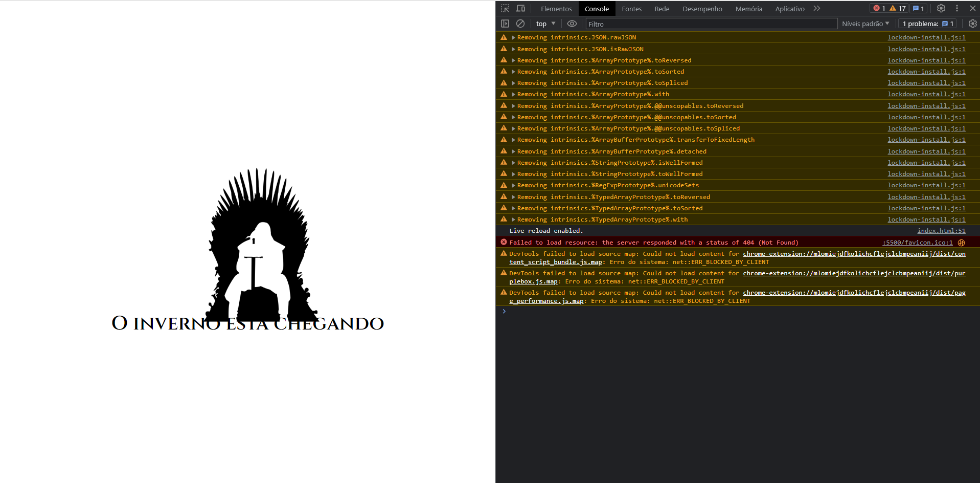Click the O inverno está chegando heading
Viewport: 980px width, 483px height.
coord(248,323)
